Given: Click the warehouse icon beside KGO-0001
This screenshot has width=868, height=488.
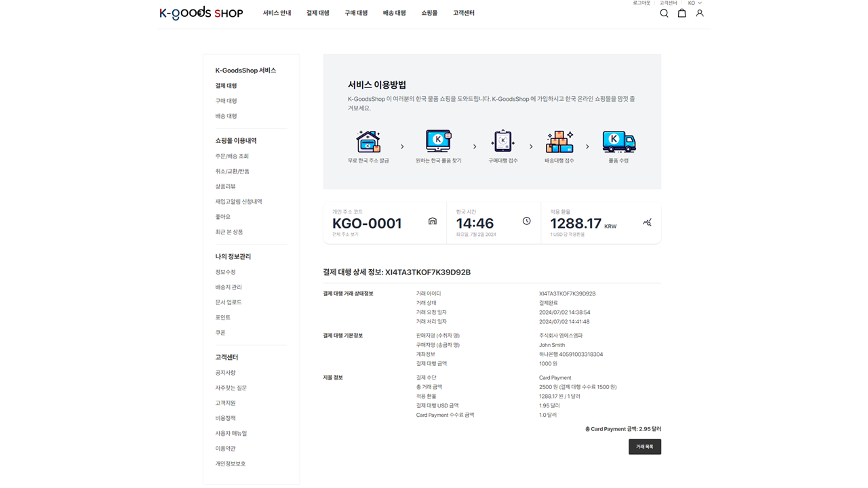Looking at the screenshot, I should 433,222.
